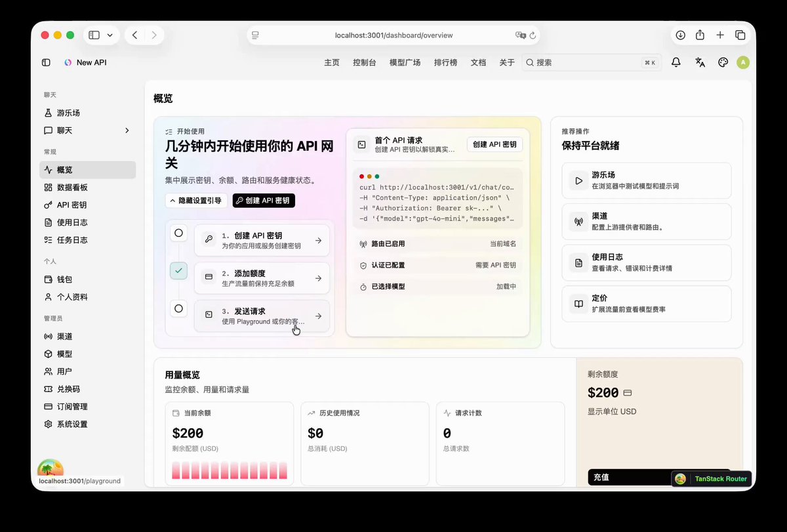Click the translate icon in the address bar
787x532 pixels.
click(521, 35)
